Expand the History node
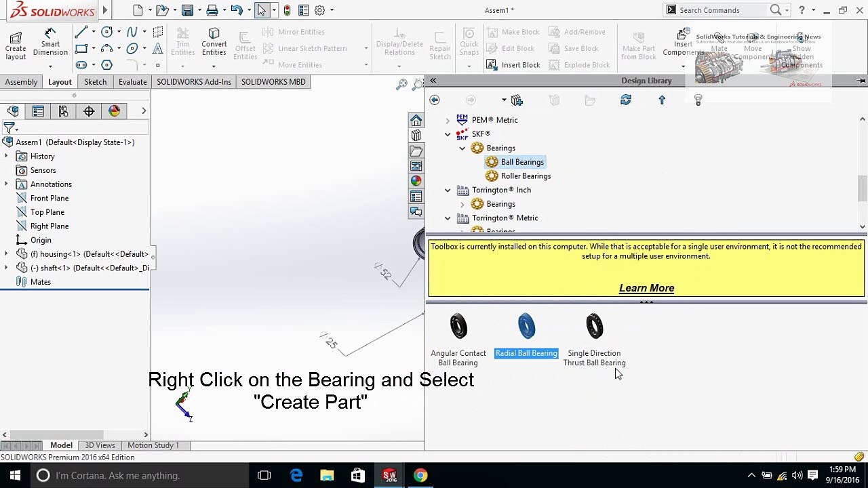This screenshot has width=868, height=488. point(6,157)
